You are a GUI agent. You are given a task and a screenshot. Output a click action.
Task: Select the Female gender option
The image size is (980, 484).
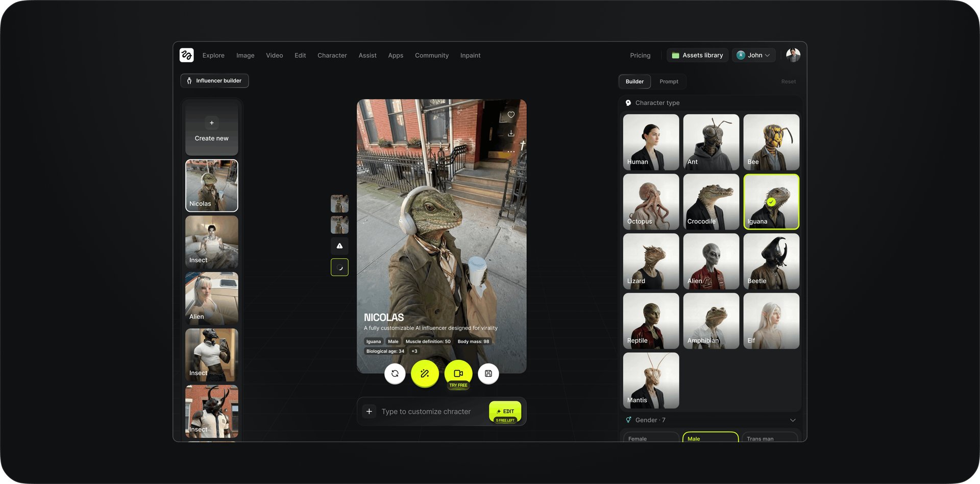click(x=651, y=438)
